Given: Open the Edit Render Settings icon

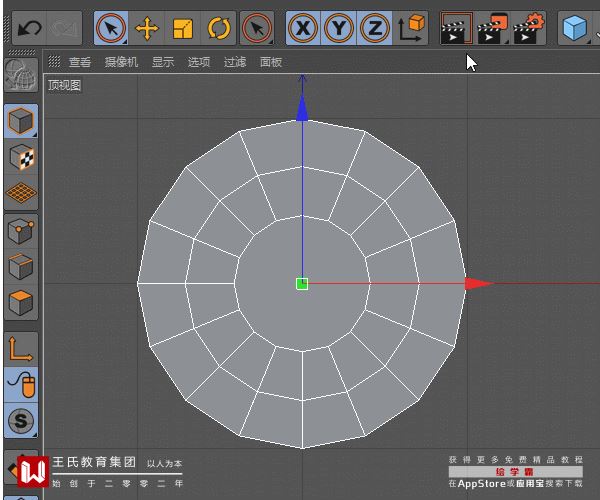Looking at the screenshot, I should point(528,28).
